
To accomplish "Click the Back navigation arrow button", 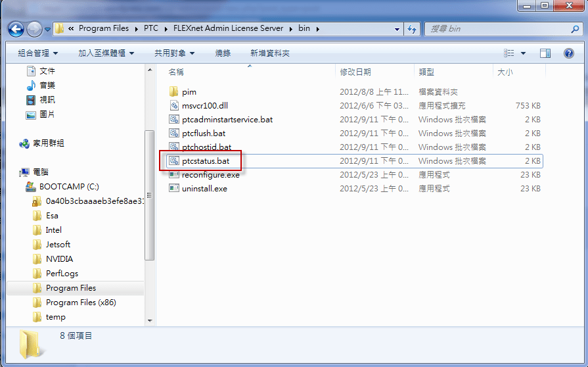I will point(16,29).
